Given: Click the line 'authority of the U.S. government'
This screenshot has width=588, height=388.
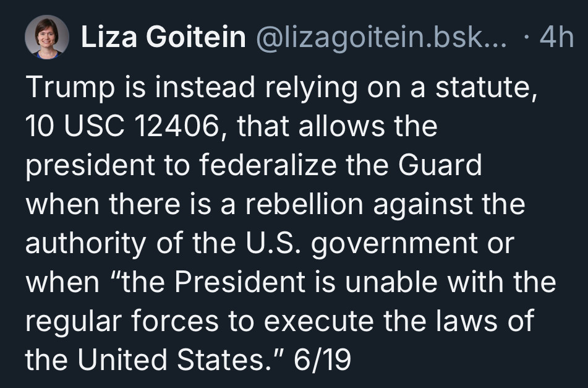Looking at the screenshot, I should [270, 244].
